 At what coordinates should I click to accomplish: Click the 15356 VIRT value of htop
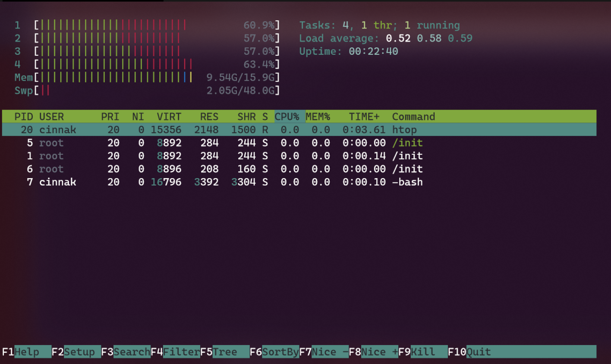pyautogui.click(x=166, y=129)
